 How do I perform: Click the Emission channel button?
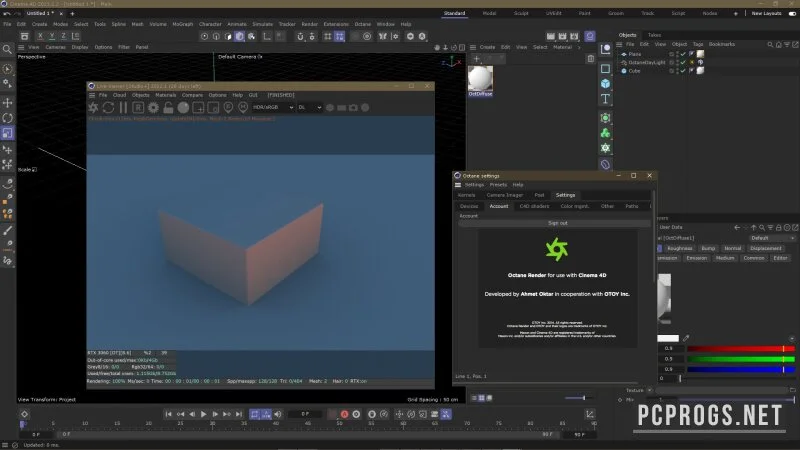(x=696, y=258)
